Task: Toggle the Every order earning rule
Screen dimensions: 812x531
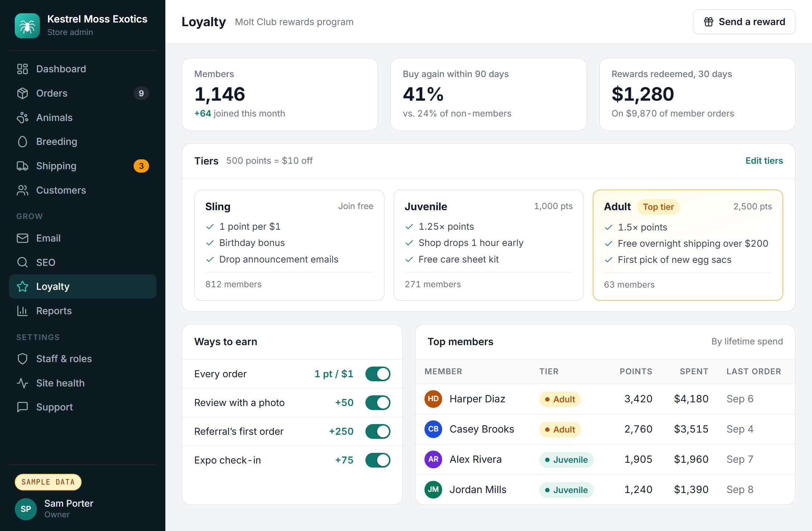Action: coord(378,374)
